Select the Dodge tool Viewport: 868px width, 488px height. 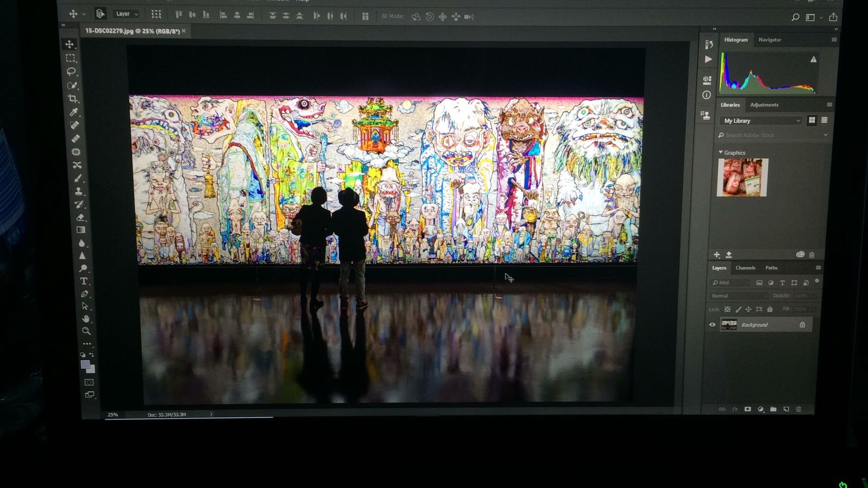point(83,268)
